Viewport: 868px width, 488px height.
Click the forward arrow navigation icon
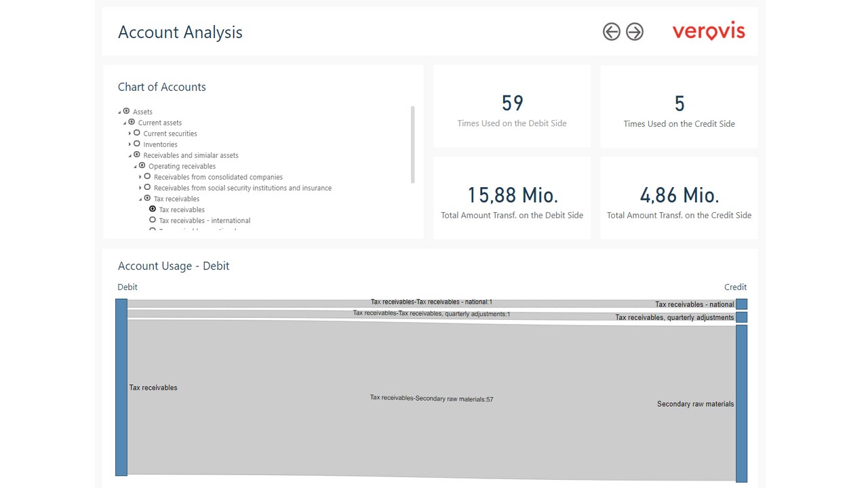tap(634, 32)
